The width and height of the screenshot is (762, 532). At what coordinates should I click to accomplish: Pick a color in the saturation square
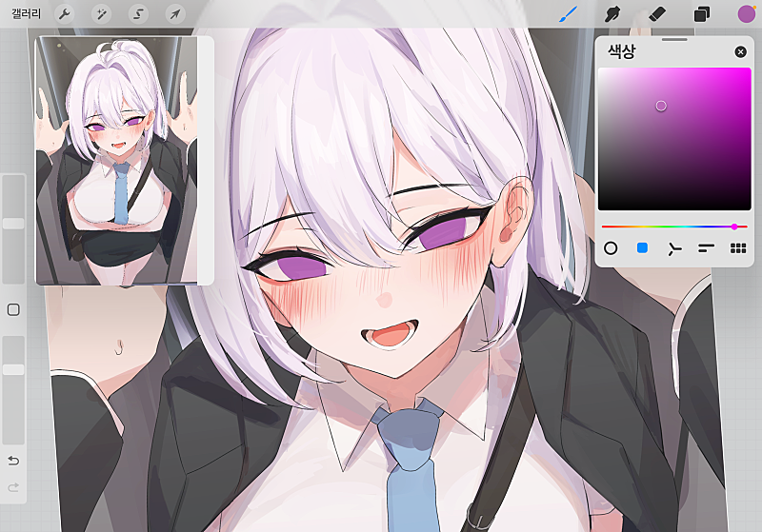pos(674,139)
